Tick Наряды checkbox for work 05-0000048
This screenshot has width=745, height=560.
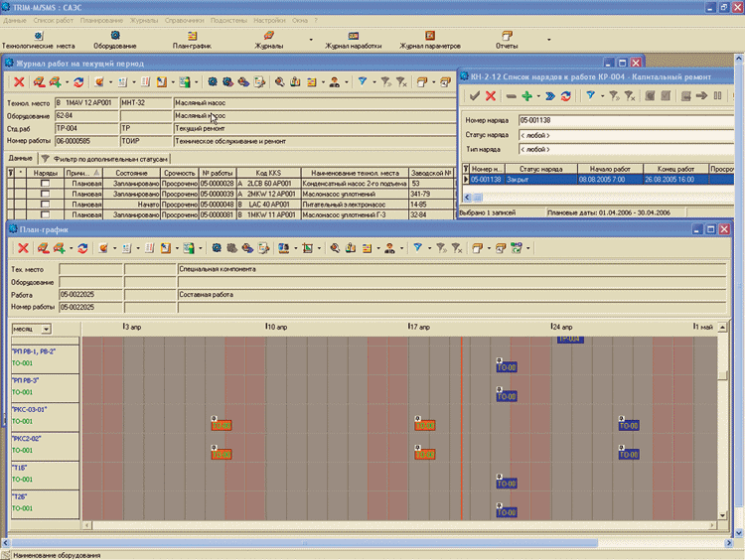tap(44, 204)
